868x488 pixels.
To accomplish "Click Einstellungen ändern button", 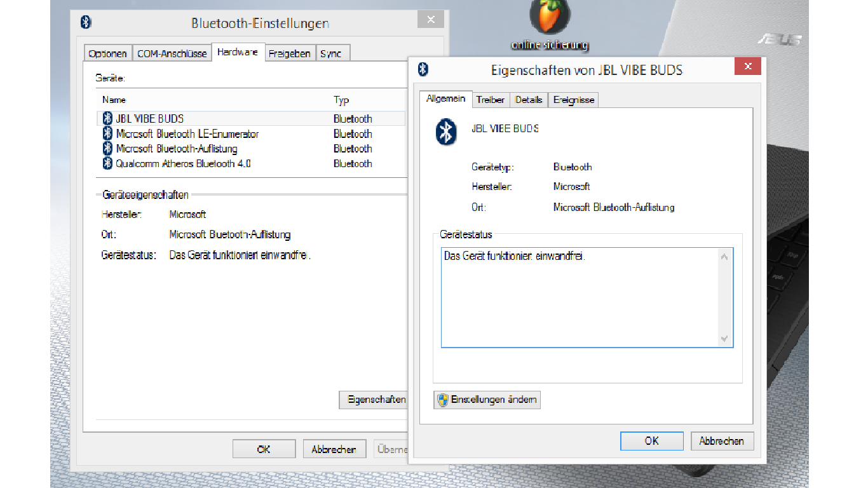I will [487, 400].
